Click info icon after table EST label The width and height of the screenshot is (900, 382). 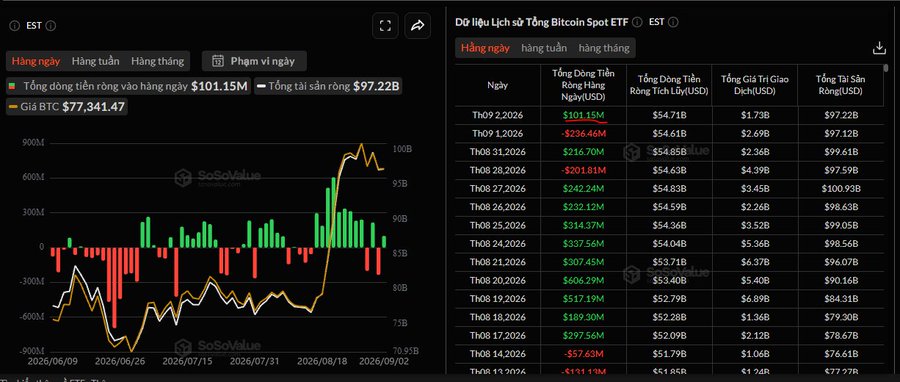point(673,22)
